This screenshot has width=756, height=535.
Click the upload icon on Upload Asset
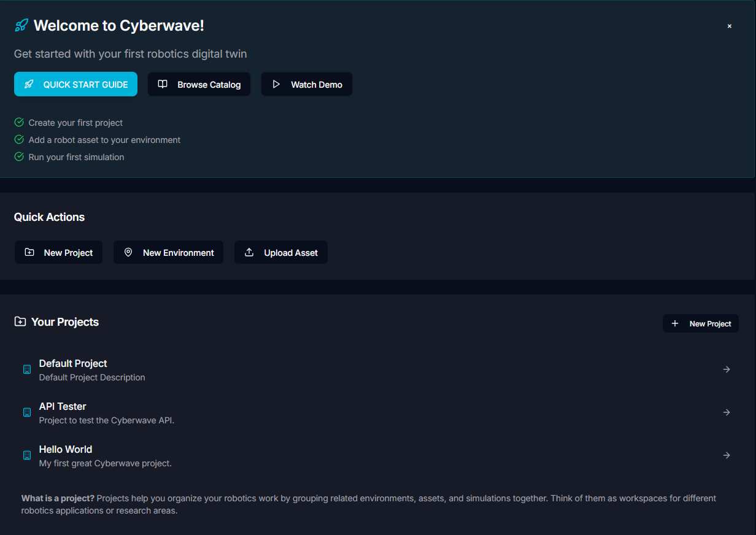249,252
